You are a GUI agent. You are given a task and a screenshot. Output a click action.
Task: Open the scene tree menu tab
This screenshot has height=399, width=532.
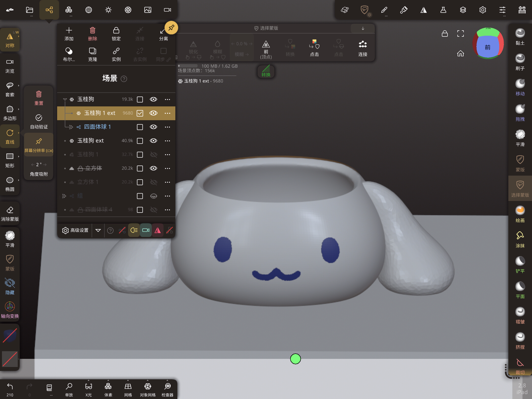(x=49, y=10)
